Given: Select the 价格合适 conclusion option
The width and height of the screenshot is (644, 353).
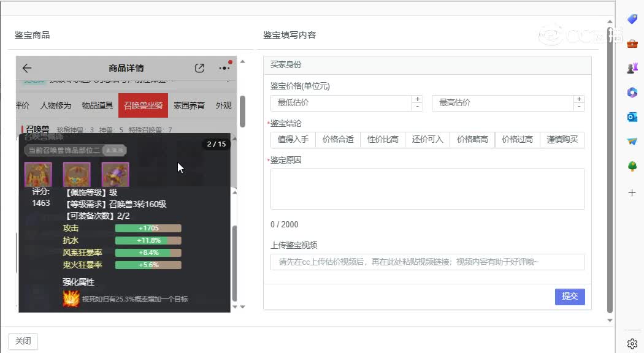Looking at the screenshot, I should 338,140.
